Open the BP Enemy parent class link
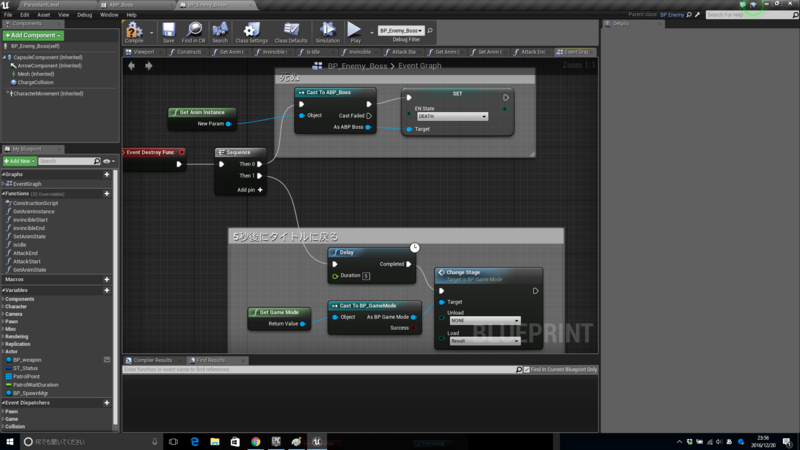Screen dimensions: 800x450 (672, 15)
